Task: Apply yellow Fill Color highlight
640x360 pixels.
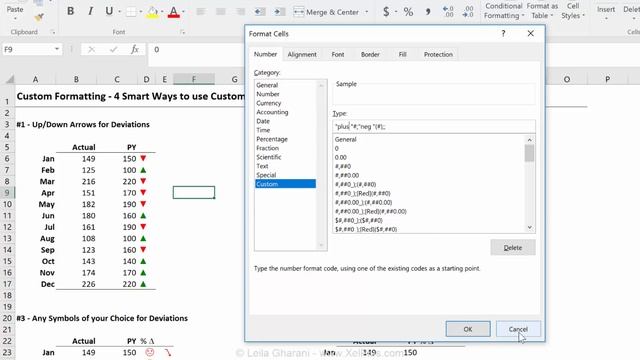Action: pos(152,12)
